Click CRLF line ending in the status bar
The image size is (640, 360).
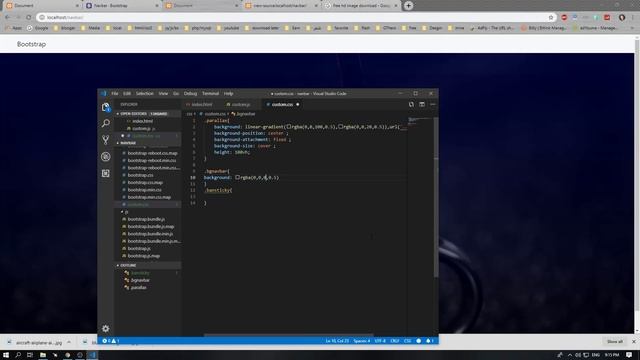coord(395,341)
